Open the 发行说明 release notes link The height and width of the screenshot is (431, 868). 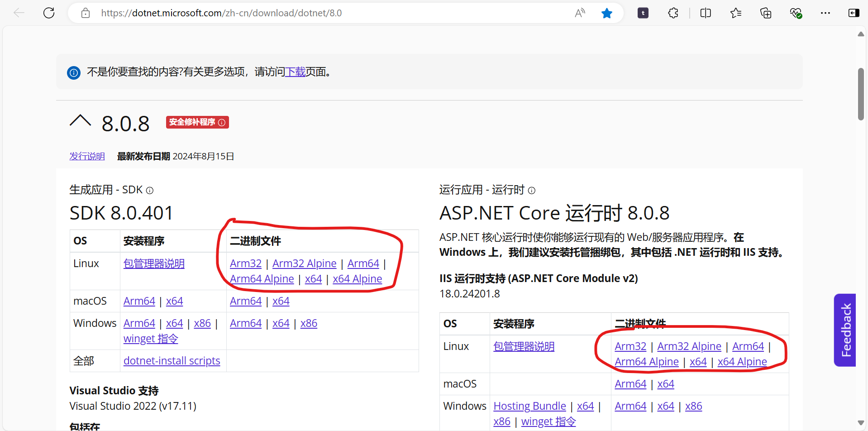click(x=87, y=156)
